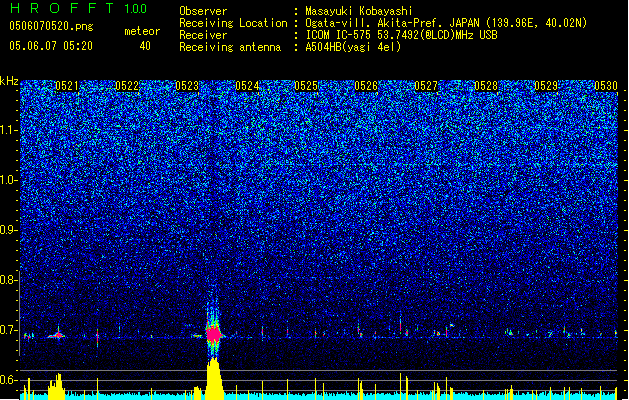629x400 pixels.
Task: Click the date stamp 05.06.07 05:20
Action: pyautogui.click(x=51, y=46)
